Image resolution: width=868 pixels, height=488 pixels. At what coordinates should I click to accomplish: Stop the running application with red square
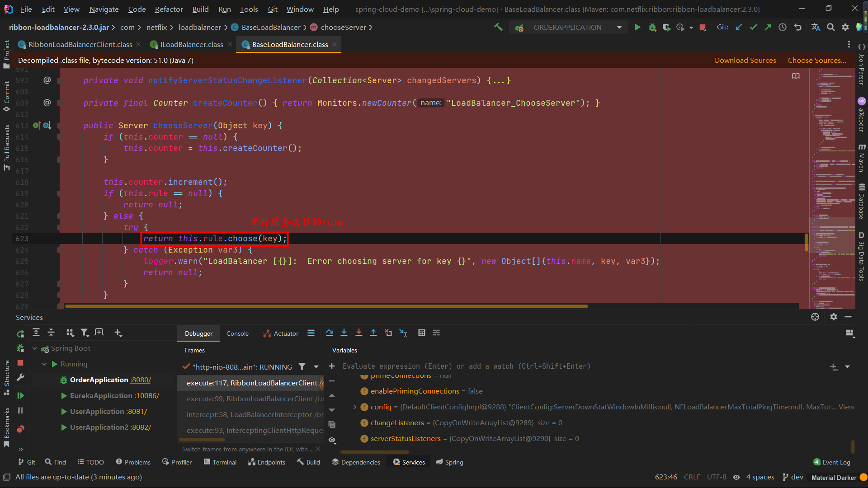tap(703, 27)
